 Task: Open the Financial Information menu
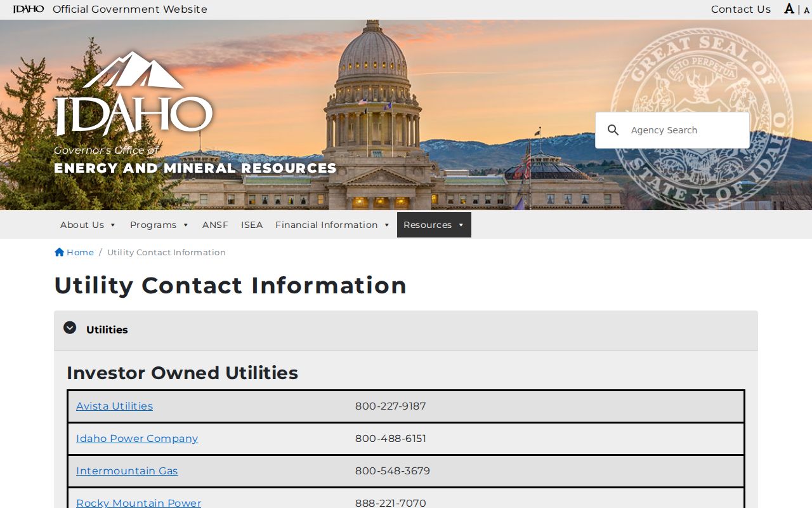coord(332,225)
